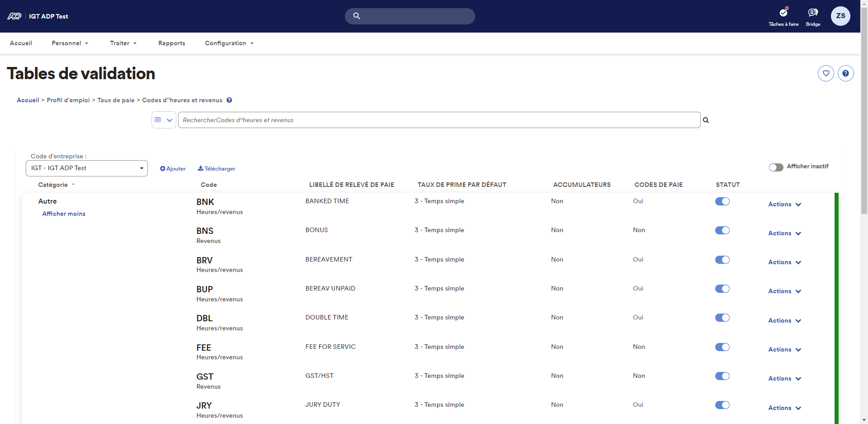
Task: Open the Configuration menu
Action: [x=229, y=43]
